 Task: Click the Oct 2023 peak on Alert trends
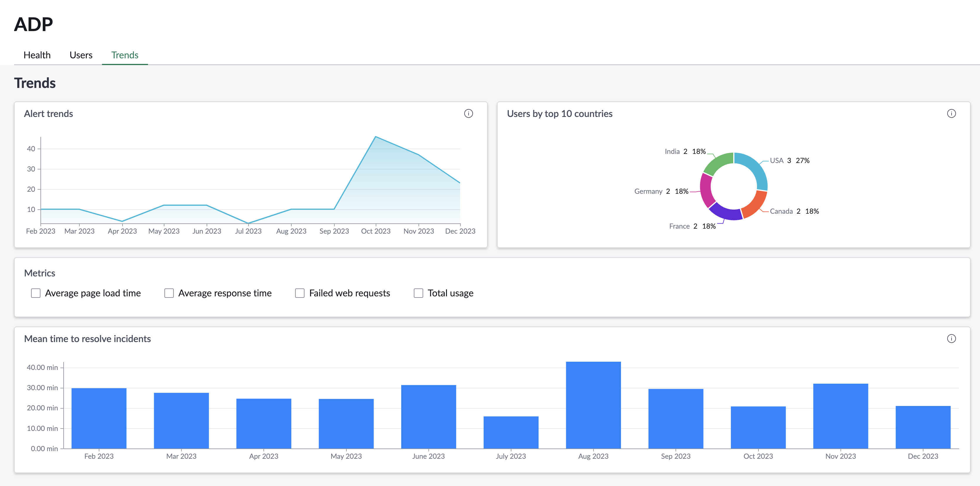[x=375, y=137]
